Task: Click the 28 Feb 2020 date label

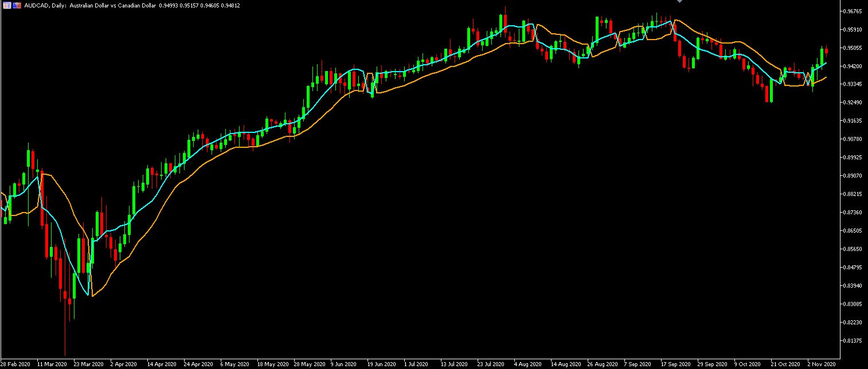Action: (x=17, y=363)
